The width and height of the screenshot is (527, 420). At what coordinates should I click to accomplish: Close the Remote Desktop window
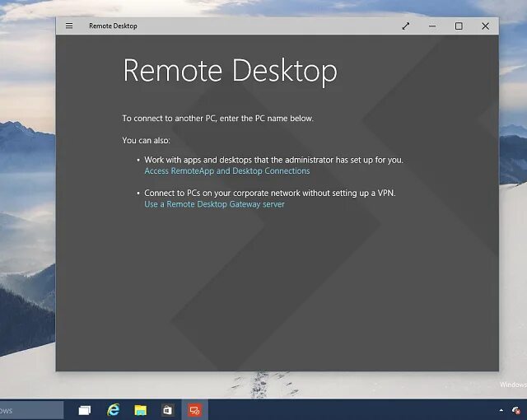click(x=485, y=26)
